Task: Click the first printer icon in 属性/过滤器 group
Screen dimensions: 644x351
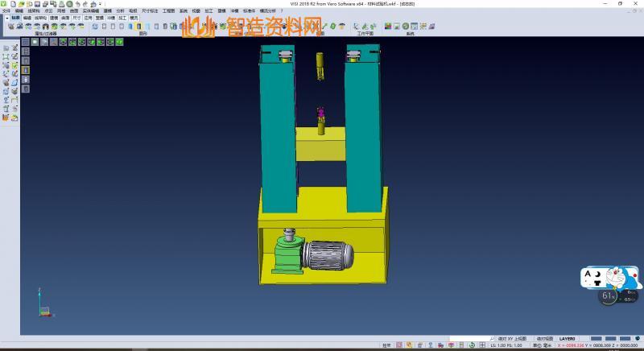Action: [x=11, y=26]
